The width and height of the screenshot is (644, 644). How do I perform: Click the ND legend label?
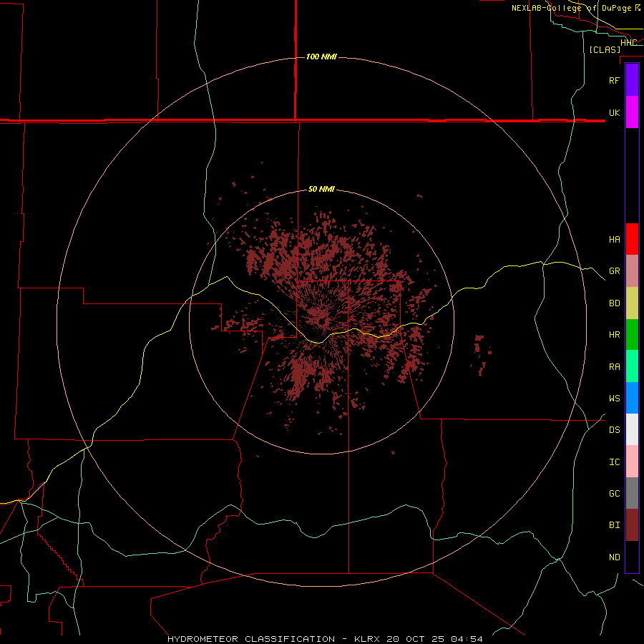tap(614, 557)
